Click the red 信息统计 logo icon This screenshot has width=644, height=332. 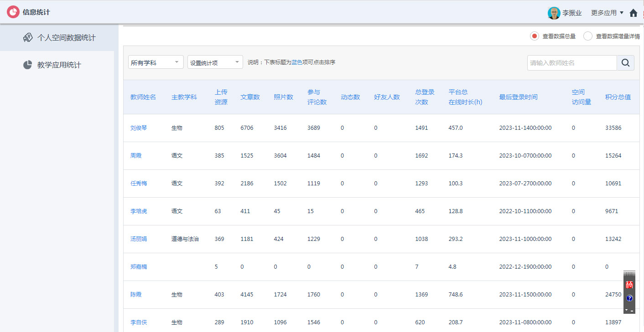[12, 12]
